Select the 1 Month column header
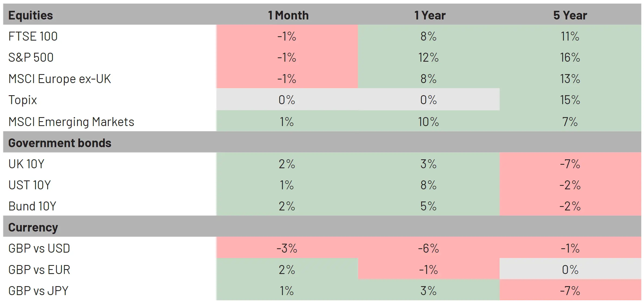The height and width of the screenshot is (304, 644). coord(288,15)
